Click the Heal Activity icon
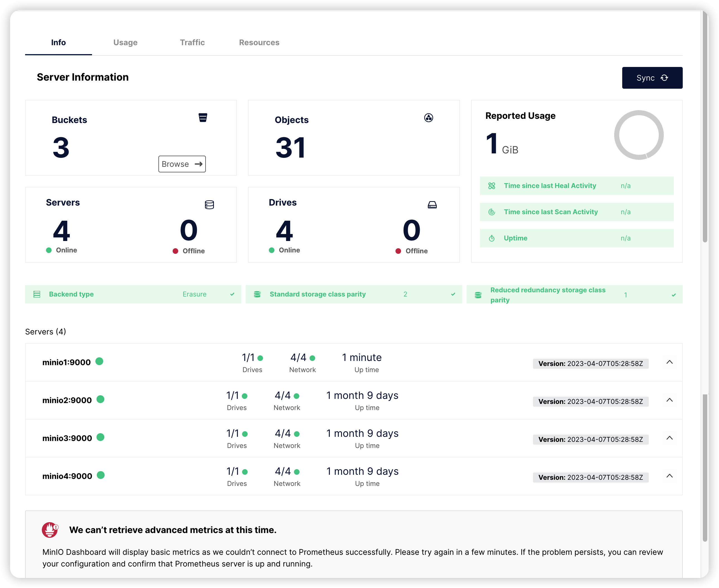This screenshot has width=719, height=588. point(492,185)
